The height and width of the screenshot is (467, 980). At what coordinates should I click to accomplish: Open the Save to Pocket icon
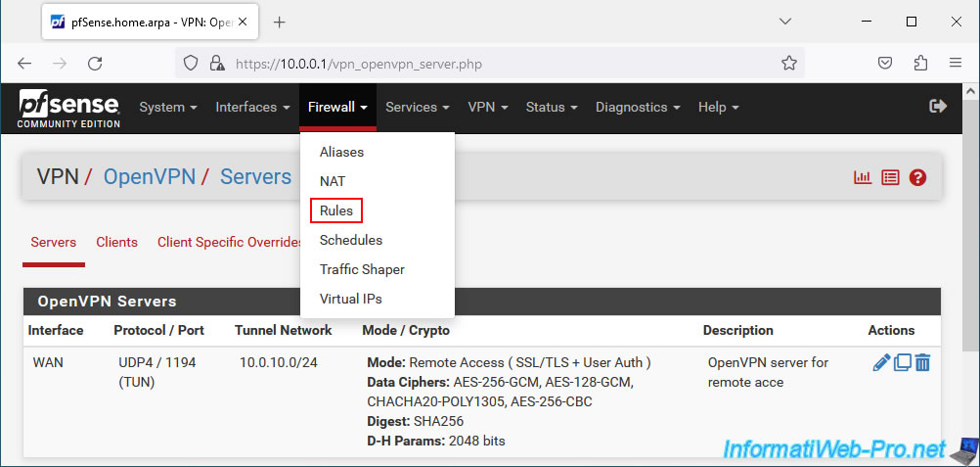point(885,64)
